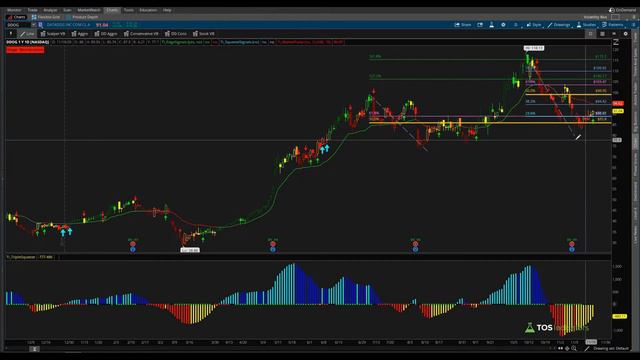This screenshot has height=360, width=640.
Task: Click the Lo price bubble at chart bottom
Action: (x=190, y=250)
